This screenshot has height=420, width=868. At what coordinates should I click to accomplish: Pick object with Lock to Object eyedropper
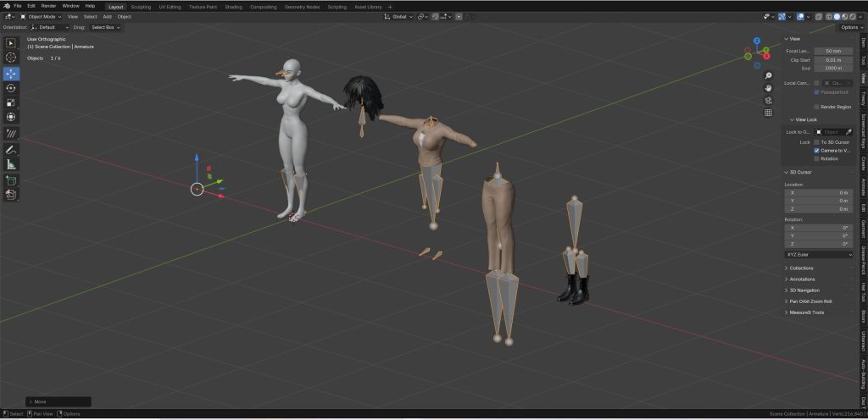click(x=848, y=132)
